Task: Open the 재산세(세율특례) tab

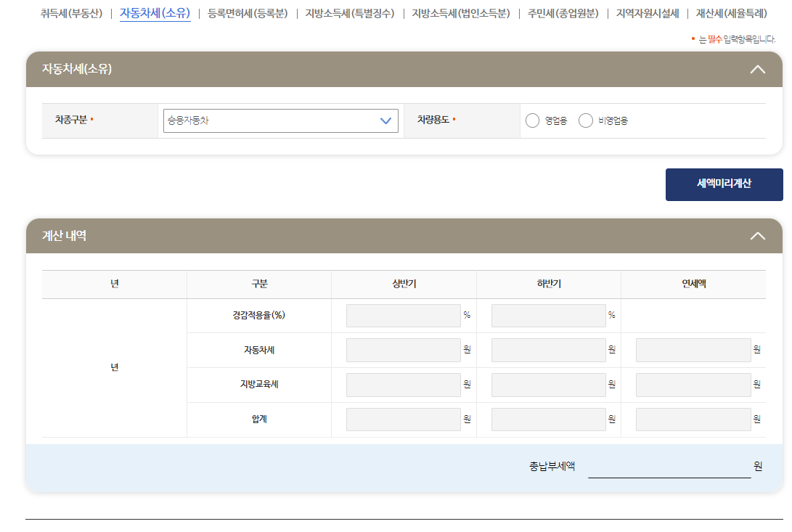Action: pos(732,14)
